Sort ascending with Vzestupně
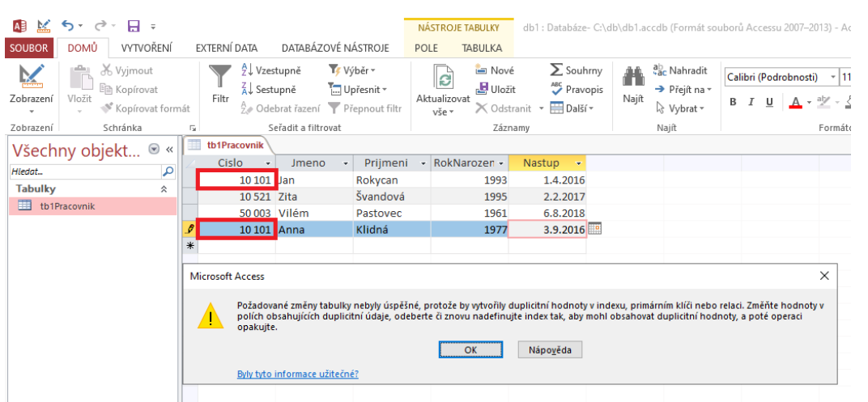 coord(271,71)
